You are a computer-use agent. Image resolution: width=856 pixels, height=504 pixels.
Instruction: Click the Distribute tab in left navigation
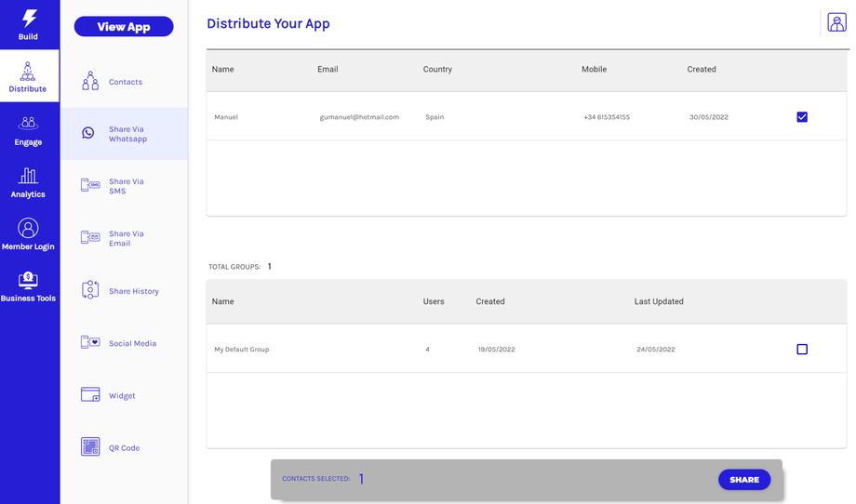pyautogui.click(x=28, y=76)
